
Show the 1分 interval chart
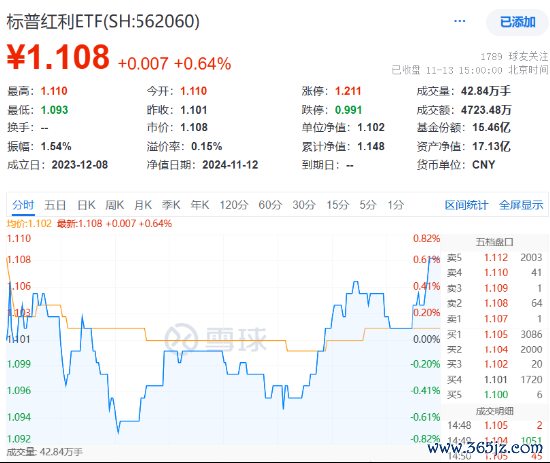396,205
